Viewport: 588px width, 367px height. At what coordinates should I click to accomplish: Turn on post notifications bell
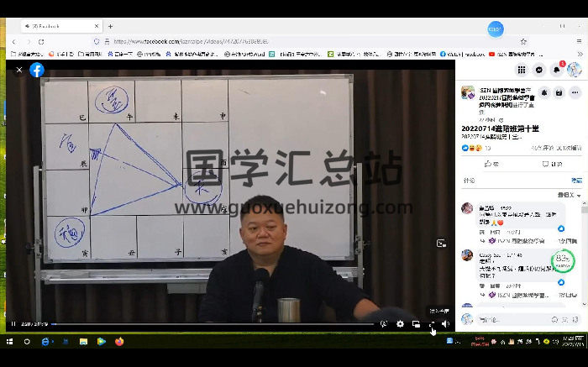544,92
